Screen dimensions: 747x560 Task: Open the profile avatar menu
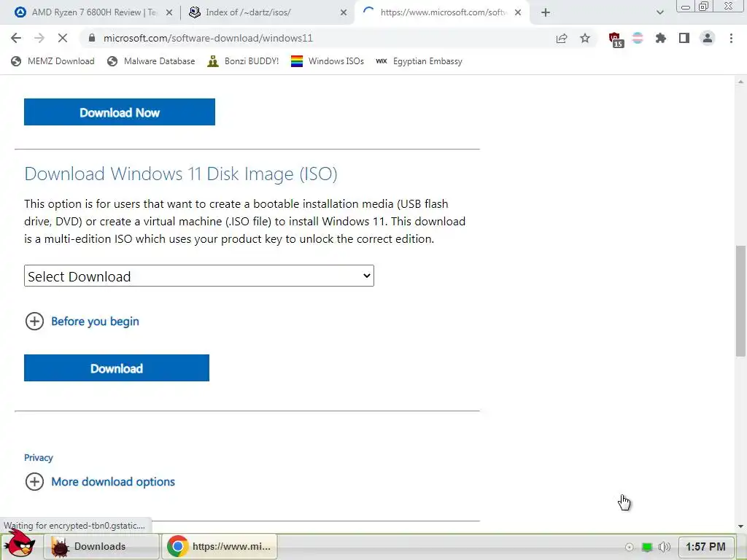[x=708, y=38]
